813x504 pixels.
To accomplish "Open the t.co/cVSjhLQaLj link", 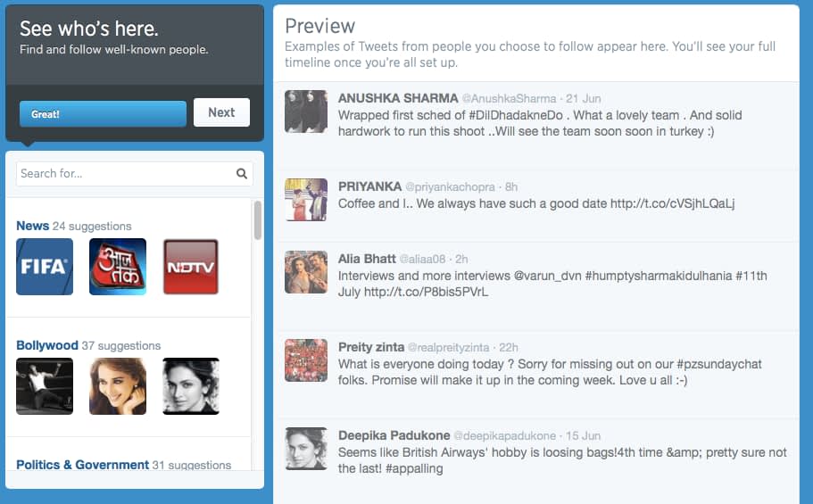I will [673, 203].
